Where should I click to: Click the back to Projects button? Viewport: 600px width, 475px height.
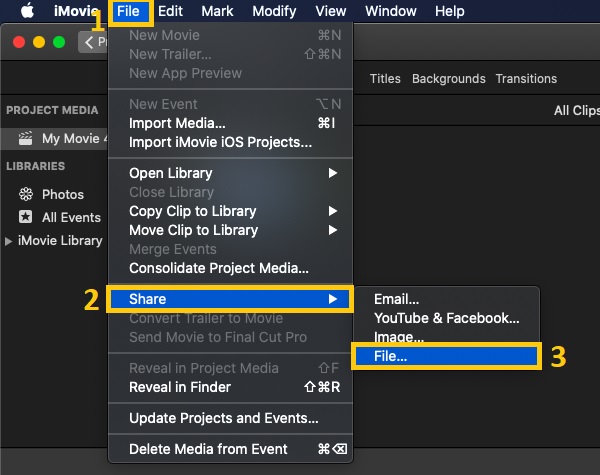click(x=93, y=42)
